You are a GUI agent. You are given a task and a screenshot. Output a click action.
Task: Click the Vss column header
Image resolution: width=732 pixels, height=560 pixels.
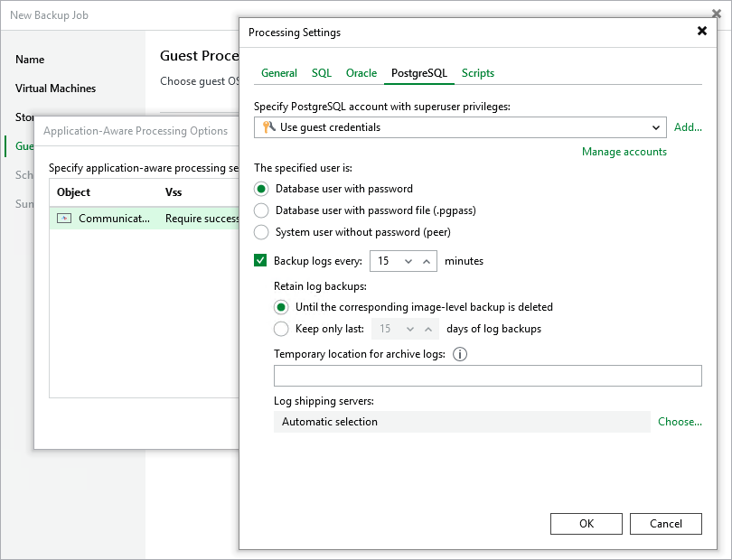[174, 192]
